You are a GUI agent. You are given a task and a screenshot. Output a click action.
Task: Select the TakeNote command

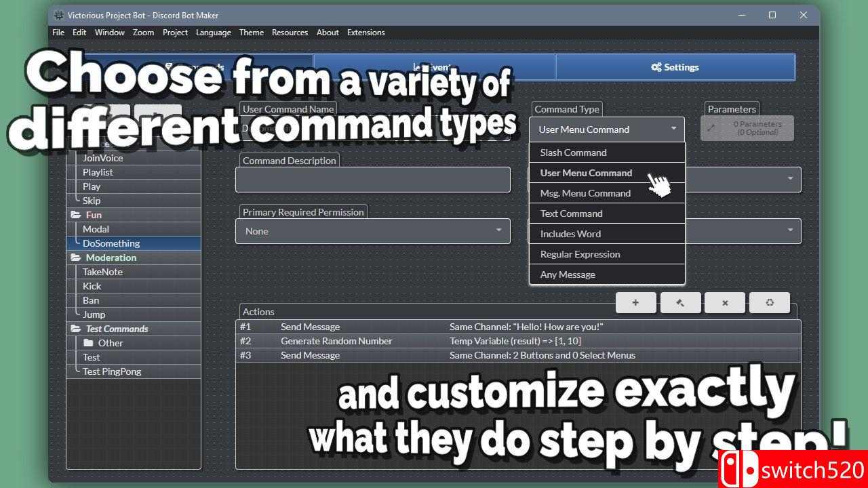102,272
